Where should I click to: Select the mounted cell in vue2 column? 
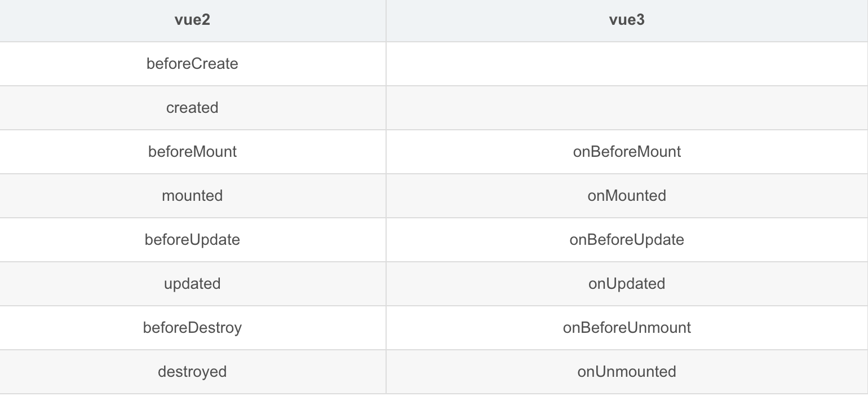coord(192,196)
